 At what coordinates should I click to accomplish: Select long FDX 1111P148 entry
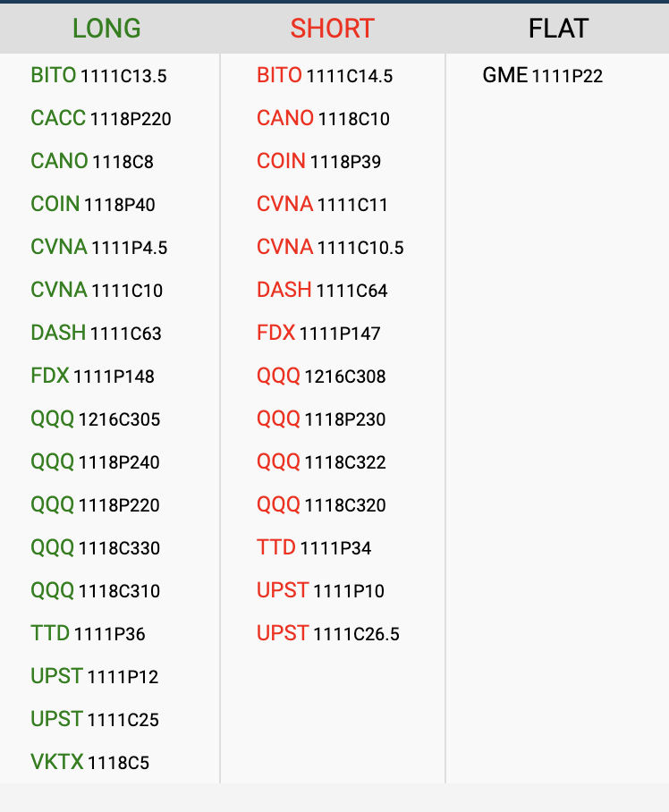click(92, 376)
